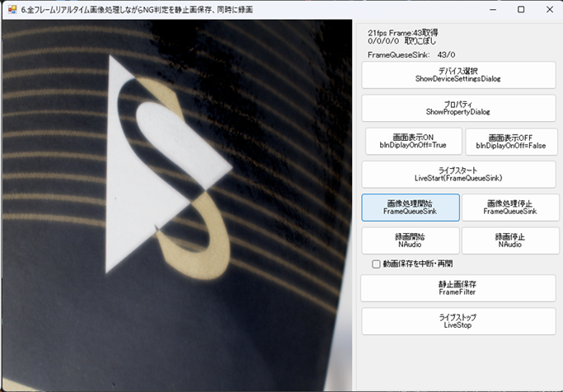Stop recording with 録画停止 NAudio

point(510,240)
